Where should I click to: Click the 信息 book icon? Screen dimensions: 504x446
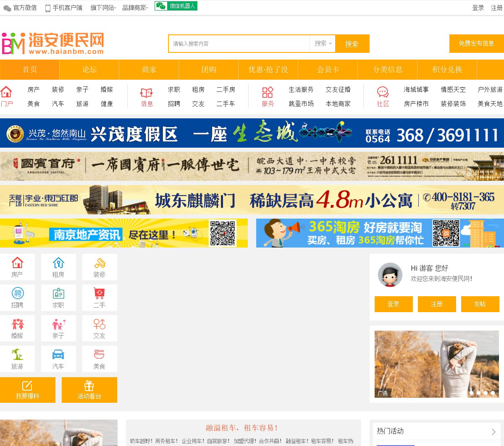tap(147, 93)
